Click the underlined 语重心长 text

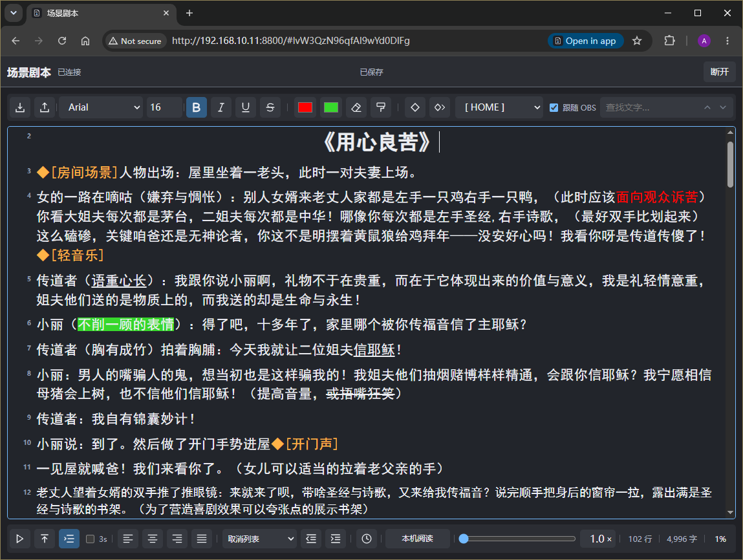pos(119,281)
